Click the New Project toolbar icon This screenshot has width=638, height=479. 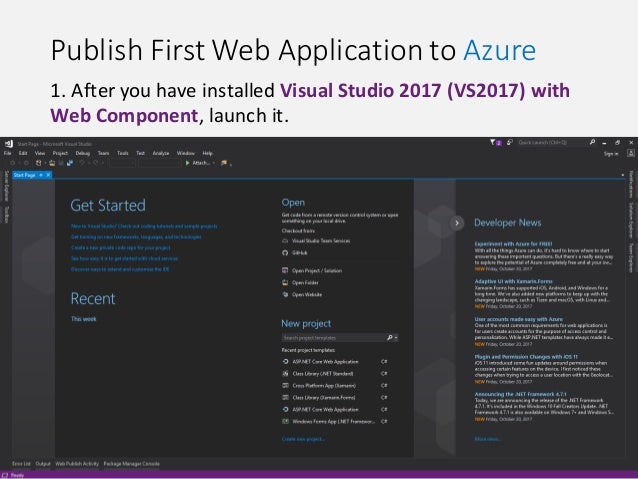38,163
